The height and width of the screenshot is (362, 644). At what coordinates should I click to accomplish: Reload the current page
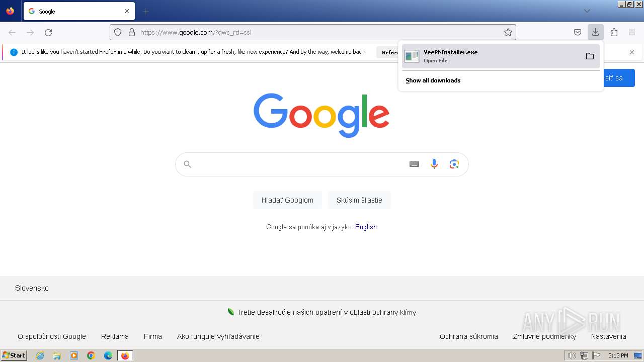pyautogui.click(x=48, y=32)
